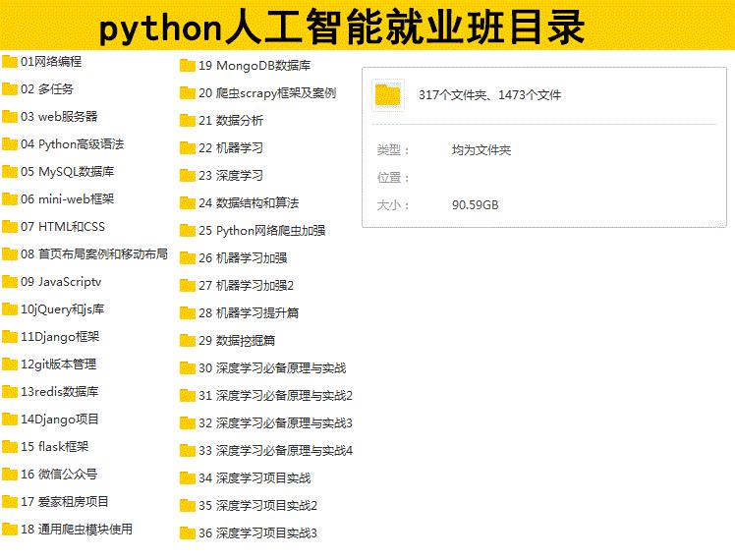Select folder icon for 15 flask框架
Viewport: 735px width, 560px height.
coord(10,447)
